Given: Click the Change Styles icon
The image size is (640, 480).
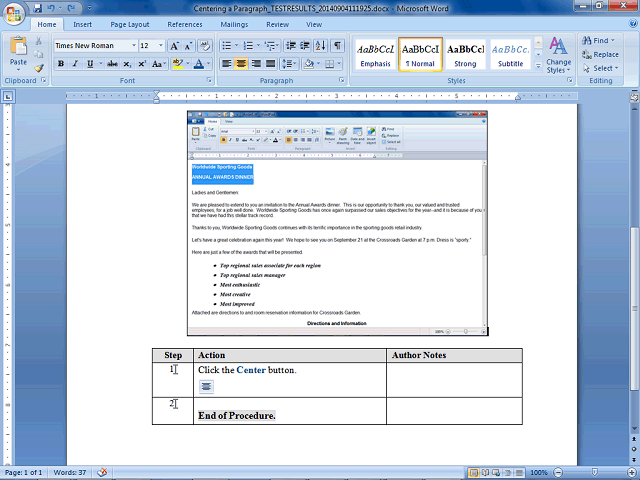Looking at the screenshot, I should (x=558, y=46).
